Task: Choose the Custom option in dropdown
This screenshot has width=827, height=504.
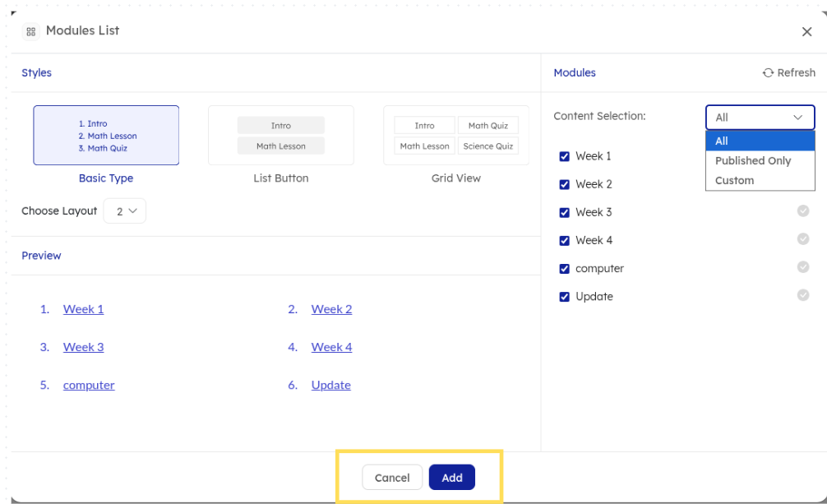Action: pyautogui.click(x=734, y=180)
